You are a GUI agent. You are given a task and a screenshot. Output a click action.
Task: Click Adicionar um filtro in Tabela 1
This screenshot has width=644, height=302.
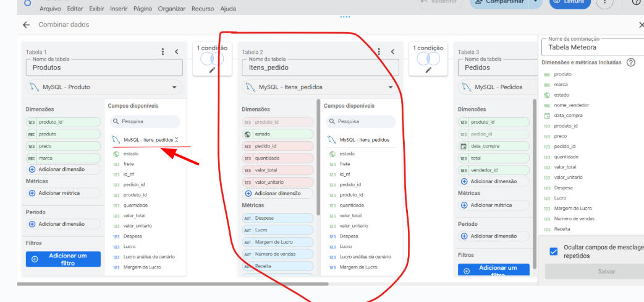(63, 259)
